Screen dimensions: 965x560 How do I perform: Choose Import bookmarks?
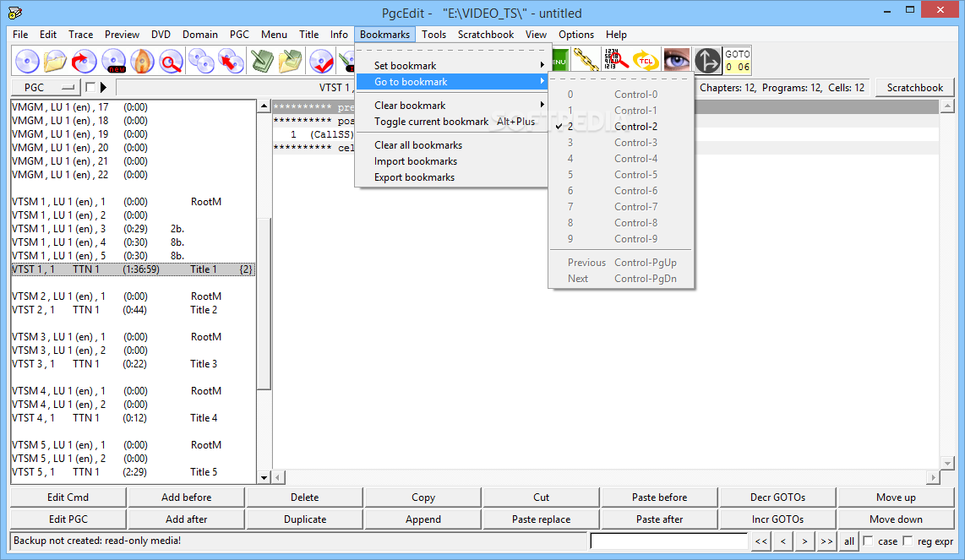pos(454,160)
